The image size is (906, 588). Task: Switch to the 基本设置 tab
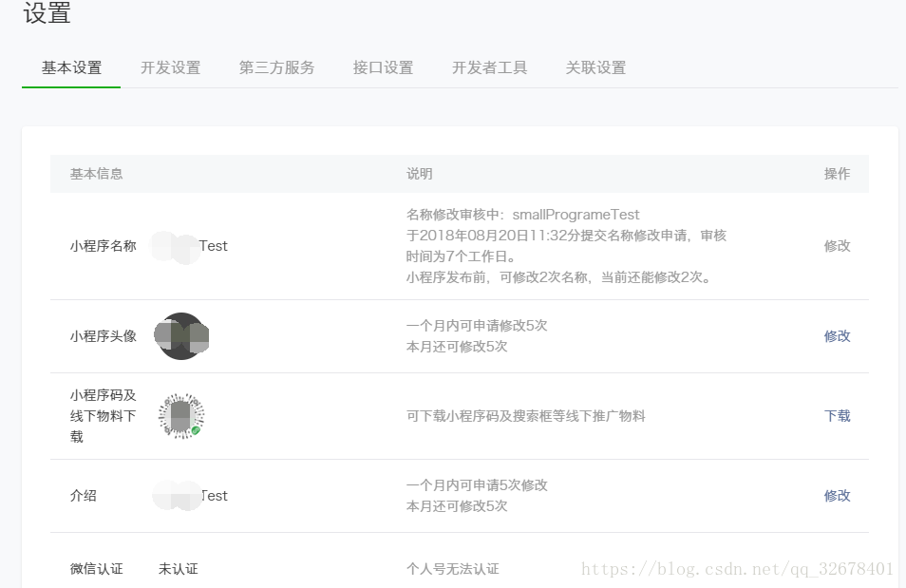coord(71,67)
